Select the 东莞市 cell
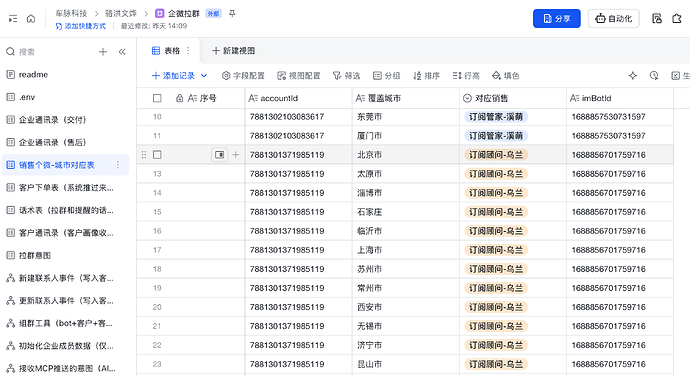The width and height of the screenshot is (690, 376). click(x=406, y=117)
